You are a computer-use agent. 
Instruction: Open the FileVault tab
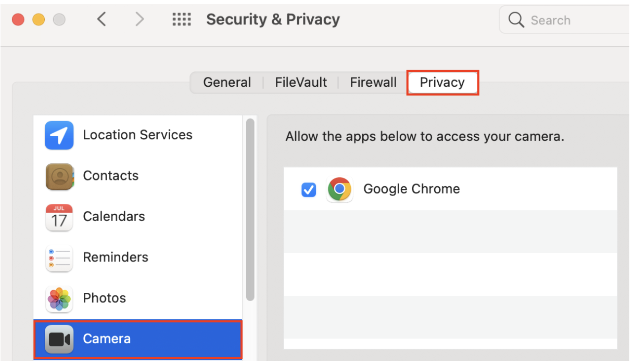pyautogui.click(x=301, y=83)
